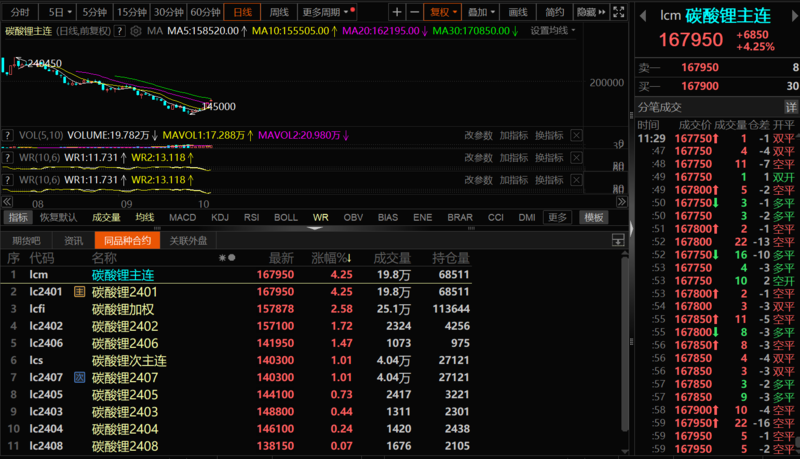Open the moving average settings gear
800x459 pixels.
click(135, 31)
